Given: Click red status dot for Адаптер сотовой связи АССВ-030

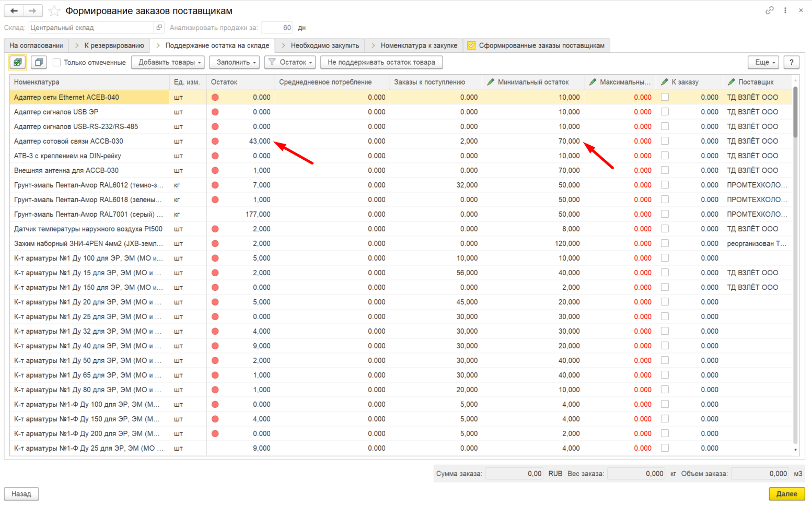Looking at the screenshot, I should 215,141.
